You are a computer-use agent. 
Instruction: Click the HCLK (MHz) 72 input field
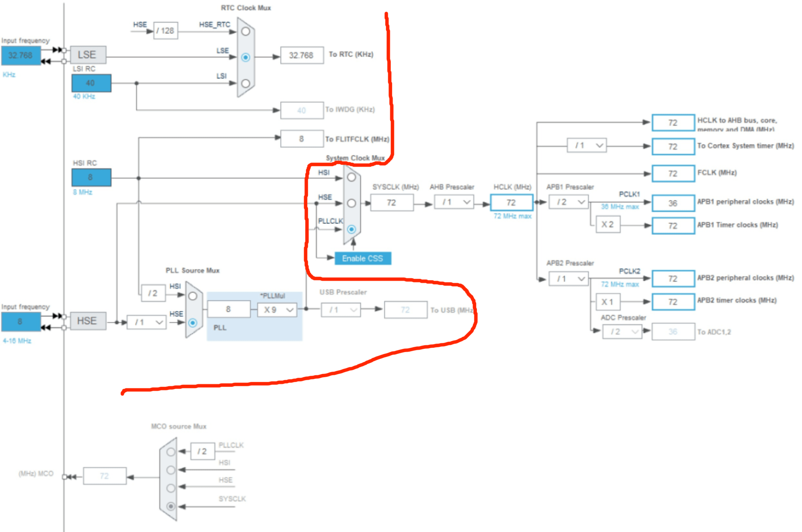(x=511, y=203)
